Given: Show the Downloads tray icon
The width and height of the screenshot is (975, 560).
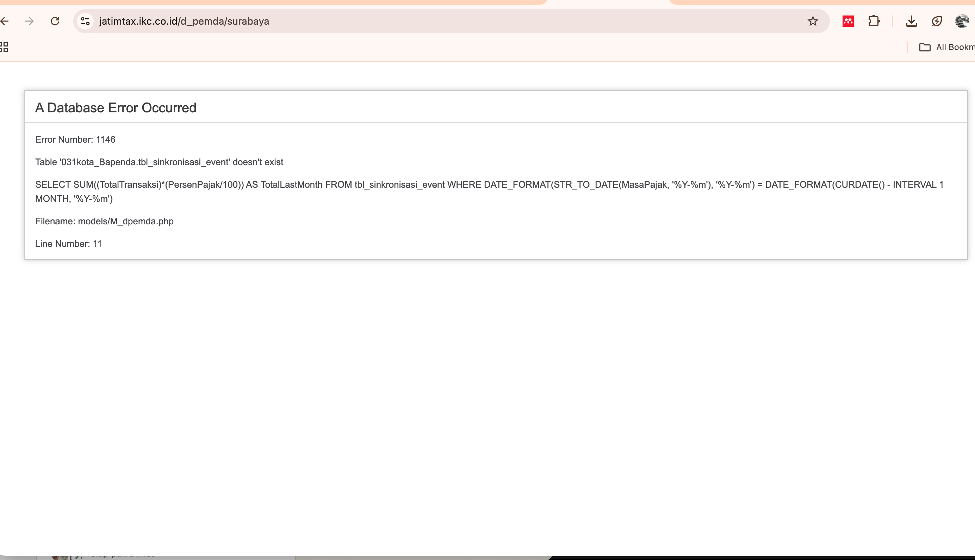Looking at the screenshot, I should pyautogui.click(x=911, y=21).
